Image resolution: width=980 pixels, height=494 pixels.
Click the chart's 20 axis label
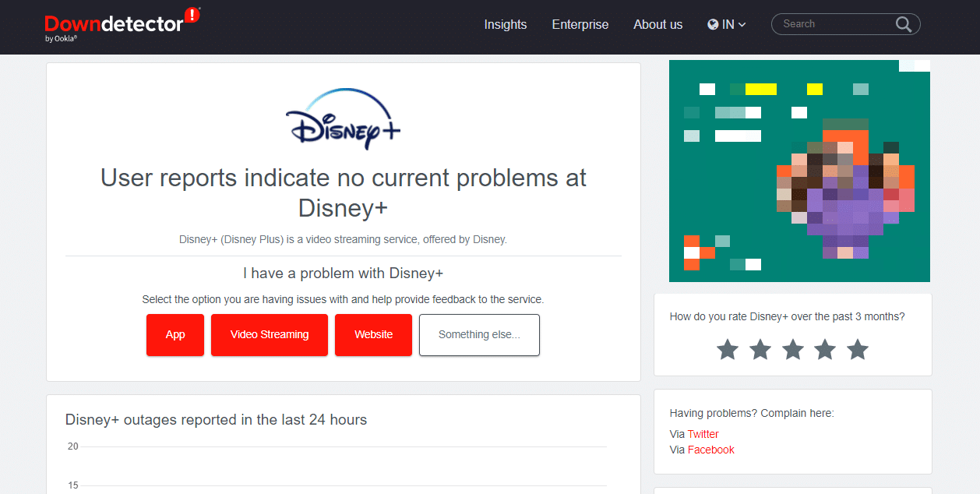coord(73,446)
